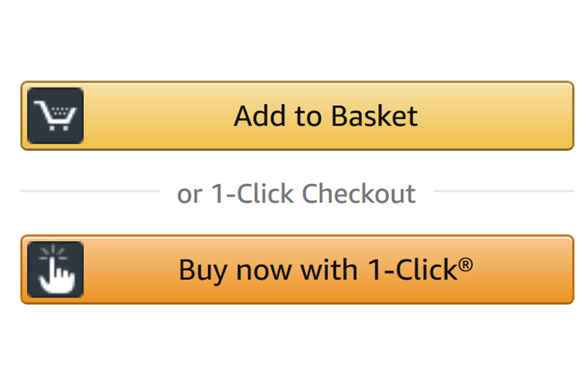588x392 pixels.
Task: Click the or 1-Click Checkout divider text
Action: click(296, 193)
